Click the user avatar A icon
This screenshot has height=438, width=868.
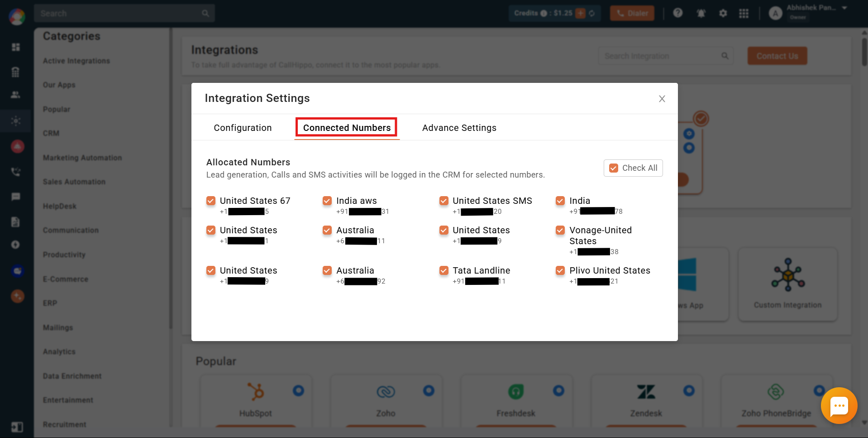point(776,13)
